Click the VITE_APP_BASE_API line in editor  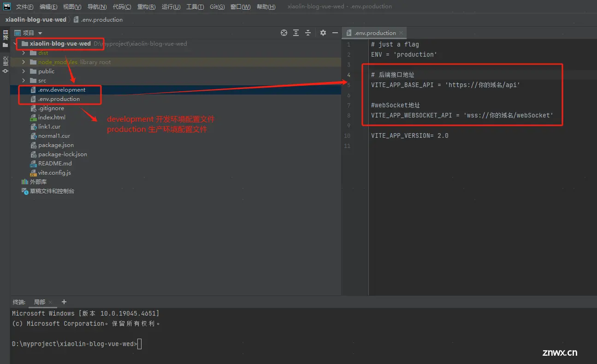tap(445, 85)
